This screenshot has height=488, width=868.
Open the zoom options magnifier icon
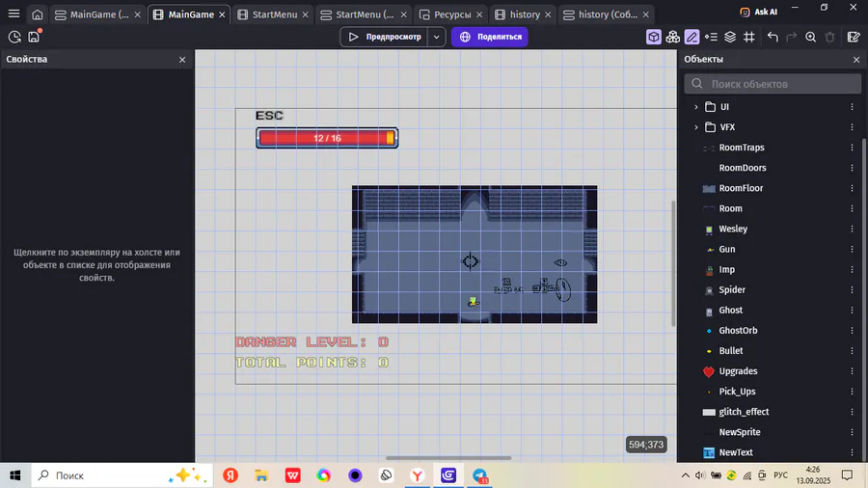click(x=811, y=37)
